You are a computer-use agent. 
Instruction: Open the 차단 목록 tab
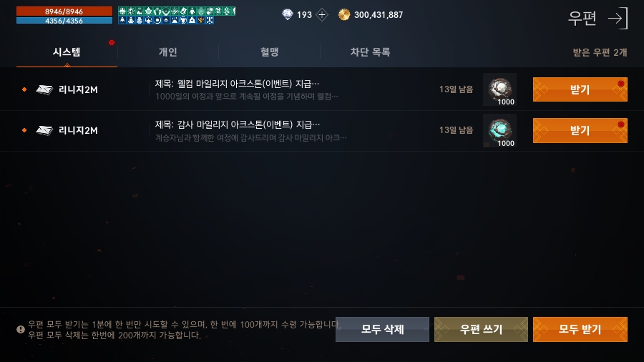(370, 52)
